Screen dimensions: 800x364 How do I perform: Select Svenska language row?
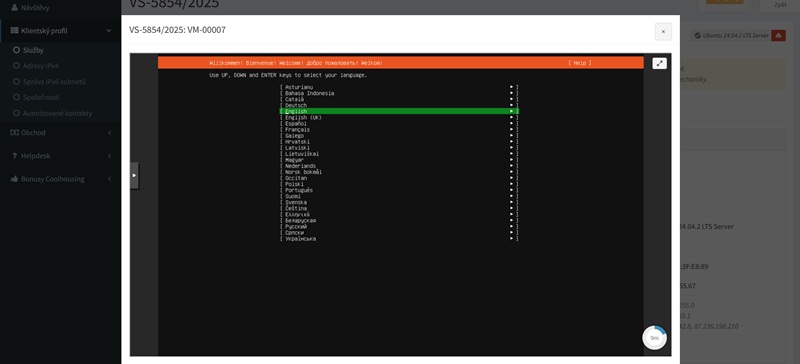coord(399,202)
